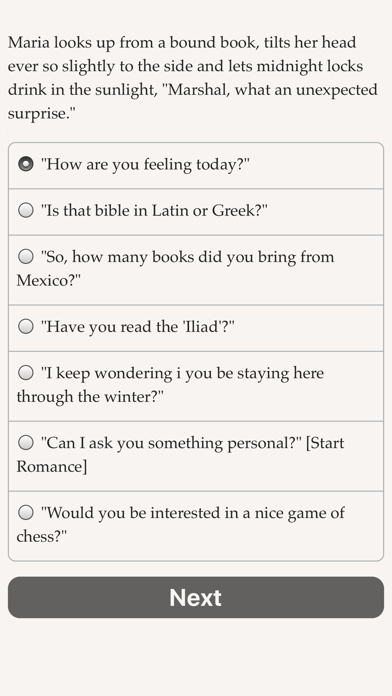
Task: Click the word "Mexico?" in the third option
Action: [x=48, y=281]
